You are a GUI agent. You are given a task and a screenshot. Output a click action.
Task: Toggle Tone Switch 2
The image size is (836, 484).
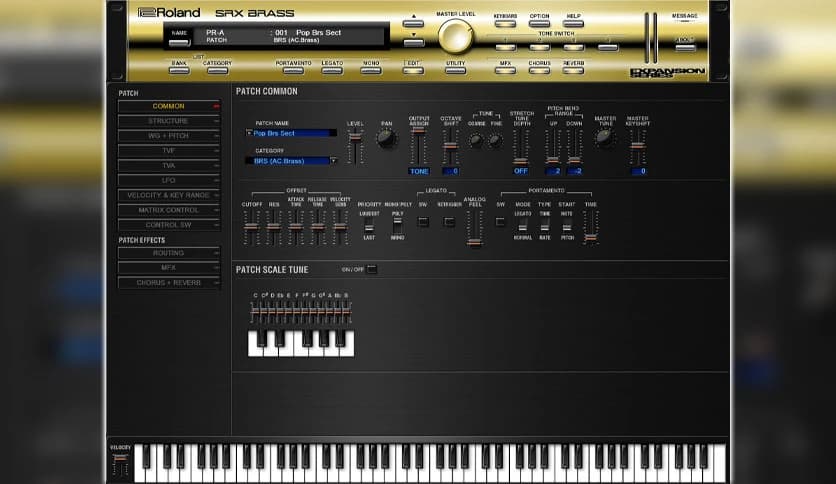[x=539, y=47]
